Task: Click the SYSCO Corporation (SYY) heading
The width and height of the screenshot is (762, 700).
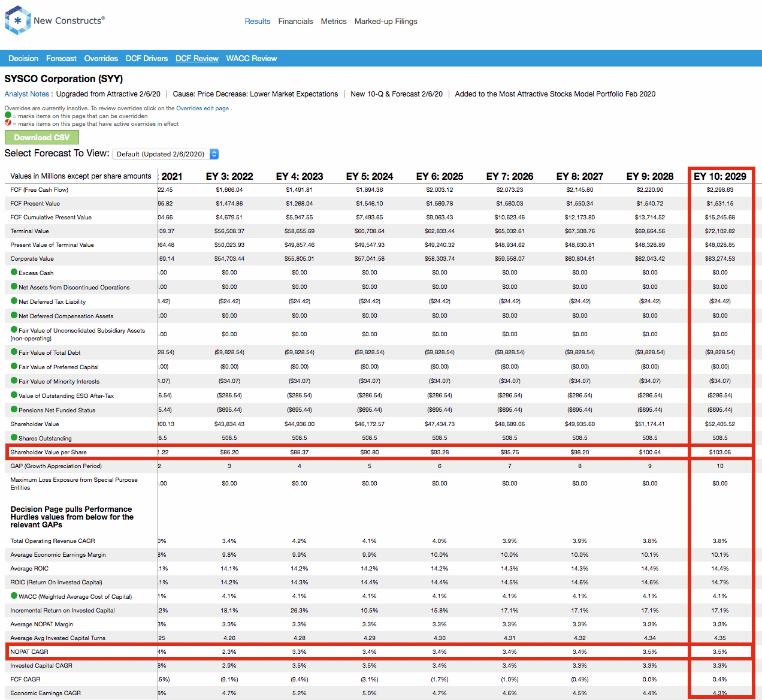Action: (63, 79)
